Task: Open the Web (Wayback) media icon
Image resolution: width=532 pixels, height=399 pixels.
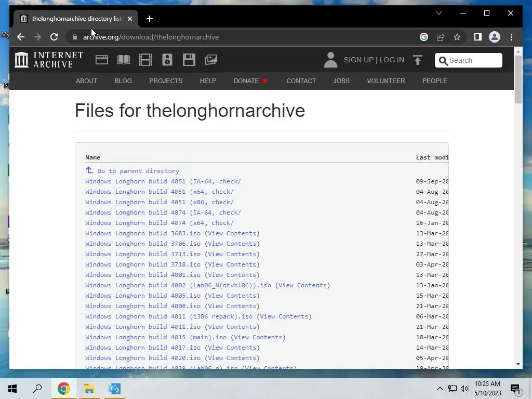Action: pyautogui.click(x=101, y=60)
